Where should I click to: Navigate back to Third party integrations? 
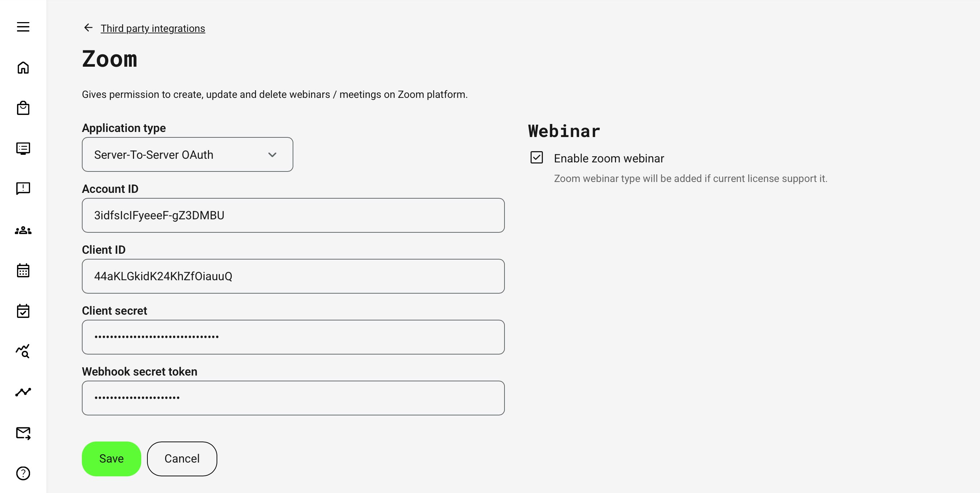[x=152, y=28]
